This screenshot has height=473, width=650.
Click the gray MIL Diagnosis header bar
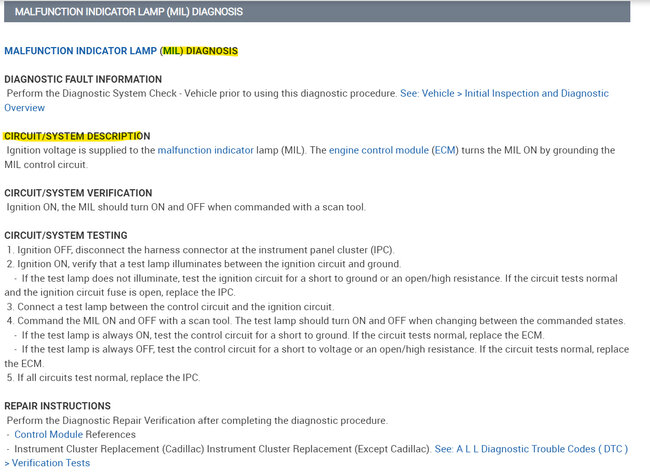(x=317, y=12)
